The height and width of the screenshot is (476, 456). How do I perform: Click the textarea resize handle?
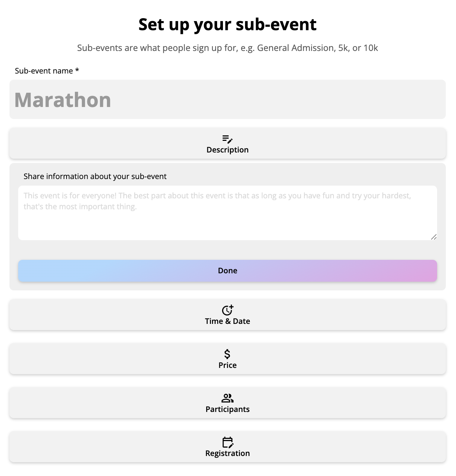[433, 237]
